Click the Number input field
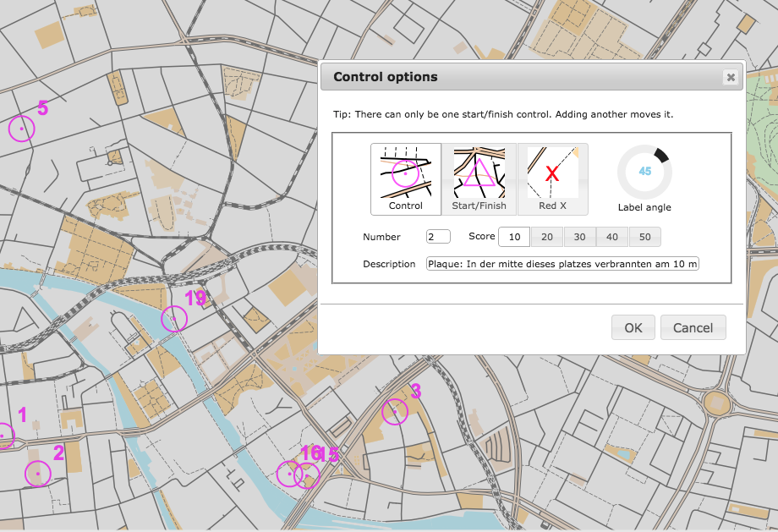 (x=438, y=237)
